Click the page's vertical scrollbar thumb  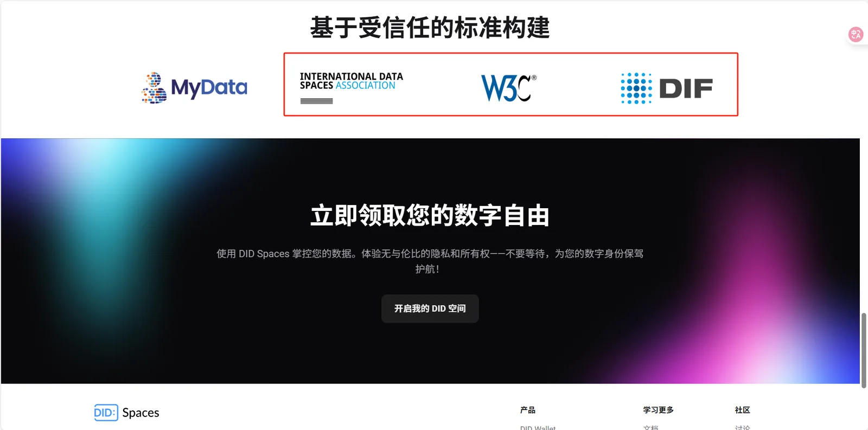pos(864,350)
